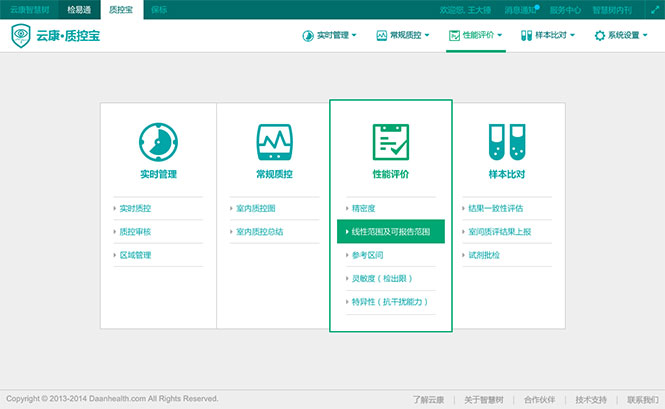Expand the 样本比对 dropdown arrow
This screenshot has width=665, height=409.
(573, 35)
